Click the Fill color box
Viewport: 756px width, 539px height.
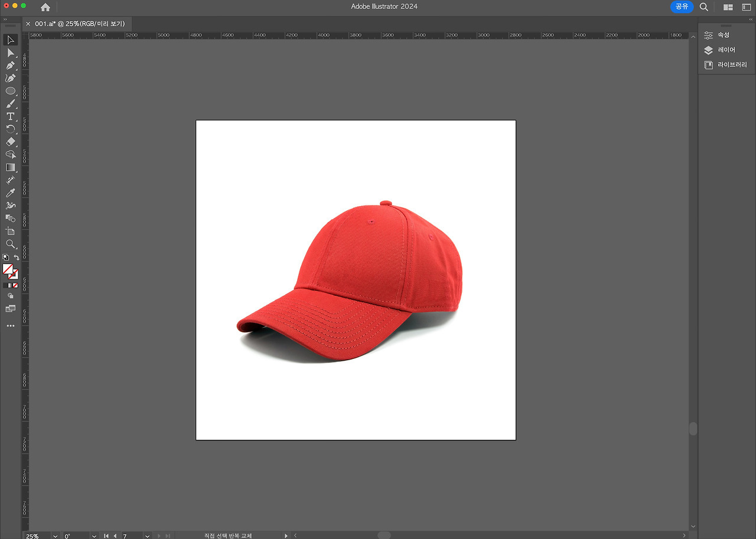click(x=8, y=269)
